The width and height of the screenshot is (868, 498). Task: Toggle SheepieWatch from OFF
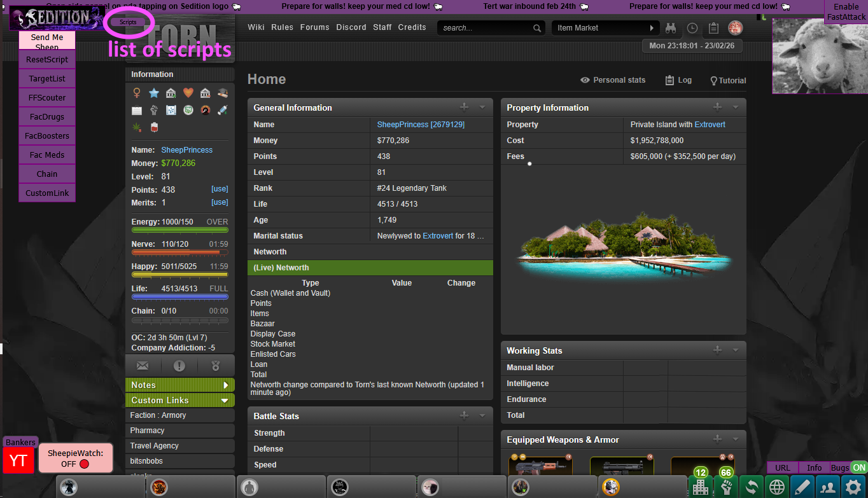(75, 457)
